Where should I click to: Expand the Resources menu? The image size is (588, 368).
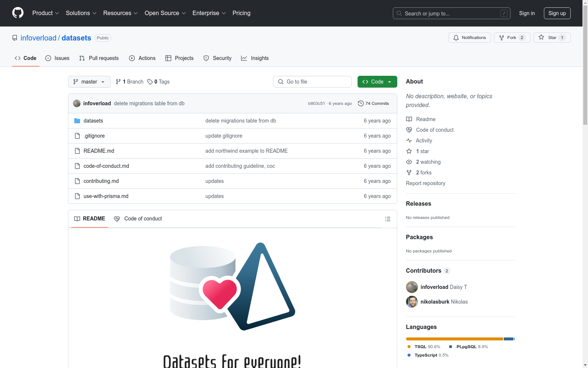(121, 13)
